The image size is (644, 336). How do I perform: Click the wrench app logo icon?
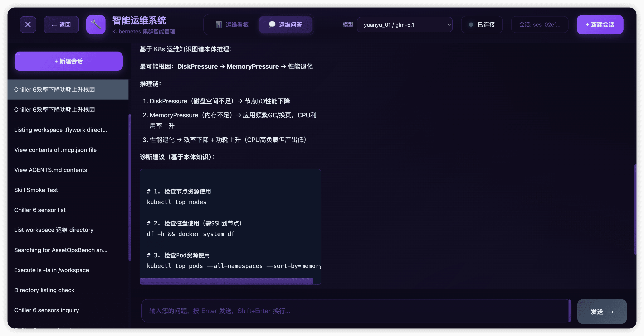click(x=96, y=24)
